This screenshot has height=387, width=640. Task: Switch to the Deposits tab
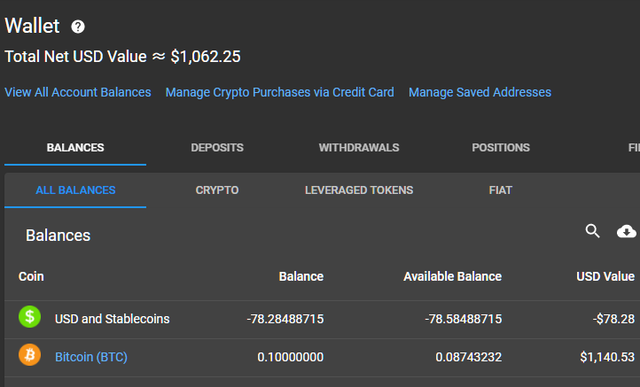[217, 148]
